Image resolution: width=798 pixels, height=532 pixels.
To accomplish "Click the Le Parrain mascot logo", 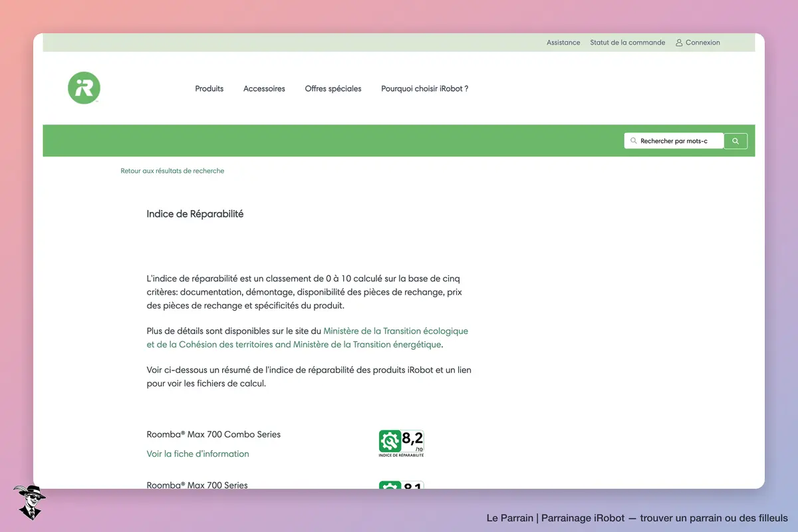I will tap(29, 502).
